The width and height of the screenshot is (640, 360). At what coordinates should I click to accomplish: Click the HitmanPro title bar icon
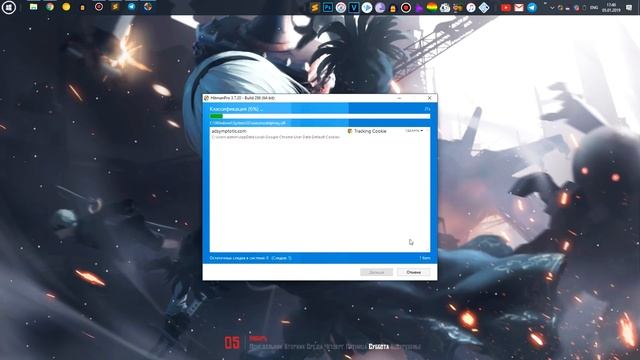coord(207,98)
